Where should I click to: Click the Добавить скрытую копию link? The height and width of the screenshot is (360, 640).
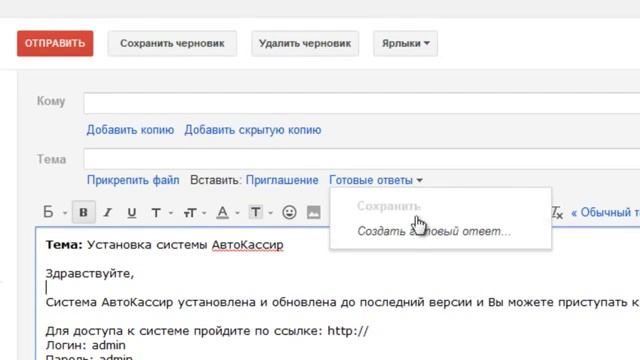(253, 130)
